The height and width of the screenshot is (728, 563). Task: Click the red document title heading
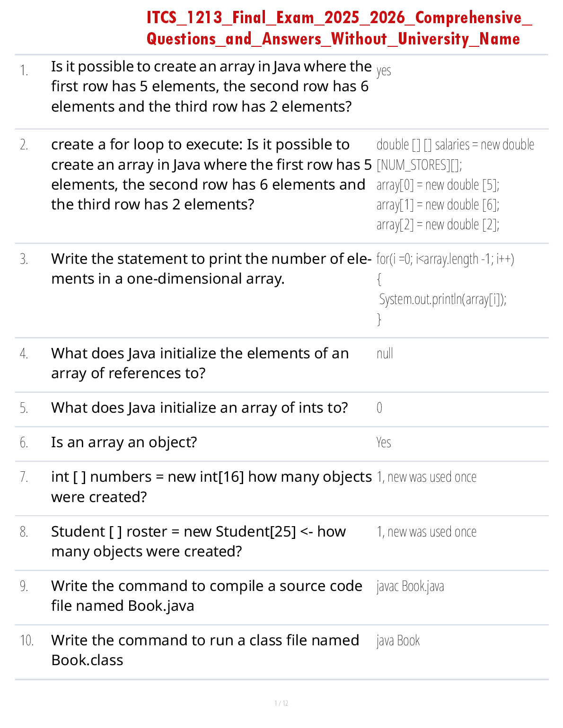(x=339, y=28)
